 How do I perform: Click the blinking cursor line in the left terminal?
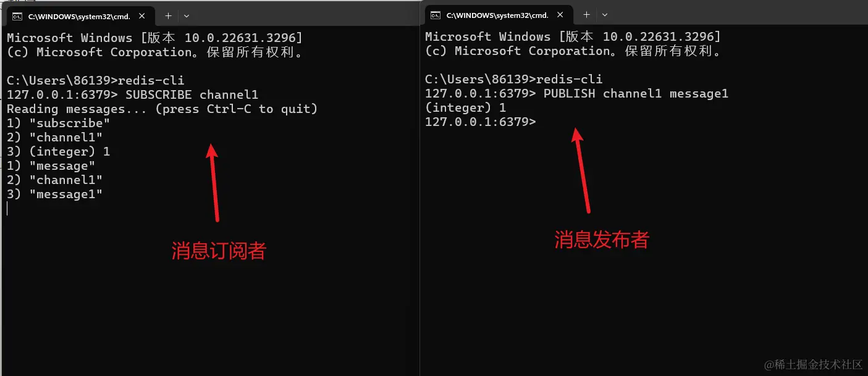tap(7, 209)
